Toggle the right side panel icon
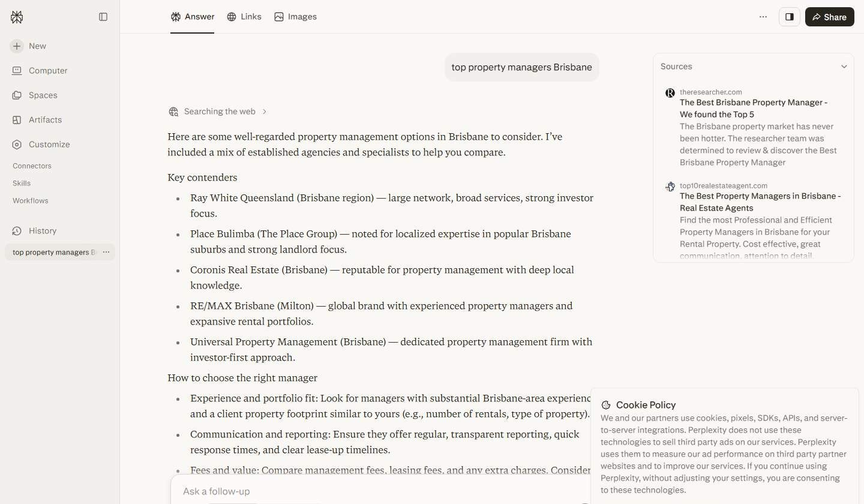864x504 pixels. (790, 17)
